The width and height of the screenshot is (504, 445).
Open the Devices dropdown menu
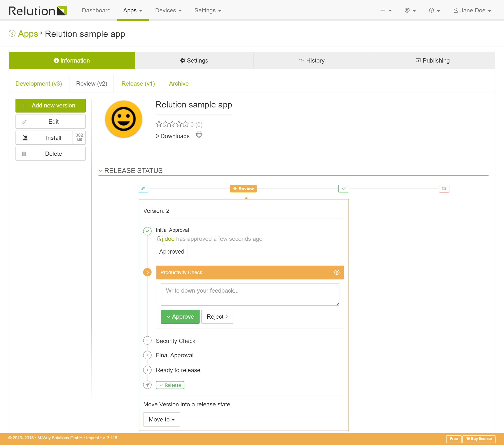(x=168, y=10)
